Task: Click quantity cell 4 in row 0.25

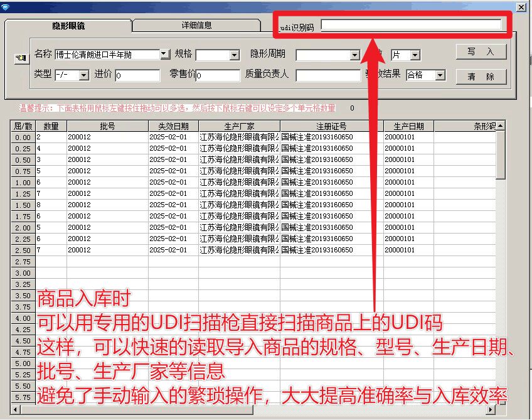Action: click(x=51, y=148)
